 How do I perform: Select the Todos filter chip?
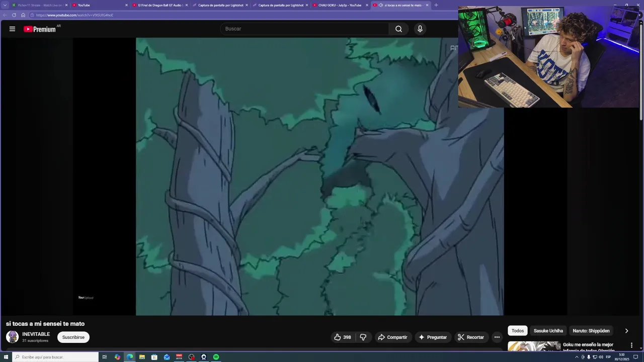point(518,331)
